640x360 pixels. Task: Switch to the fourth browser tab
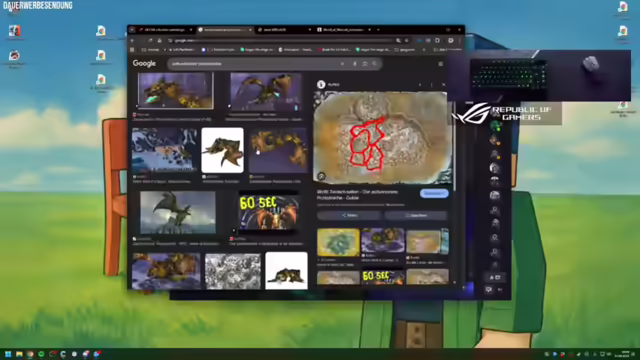point(344,30)
